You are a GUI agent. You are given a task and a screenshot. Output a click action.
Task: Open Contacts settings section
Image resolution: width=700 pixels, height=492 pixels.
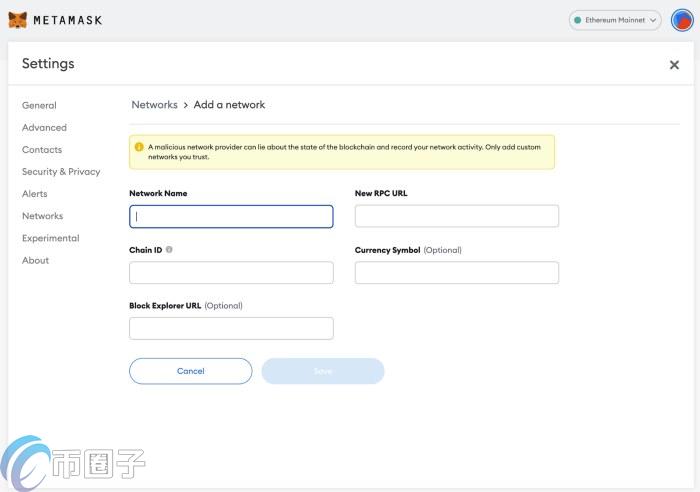(42, 150)
